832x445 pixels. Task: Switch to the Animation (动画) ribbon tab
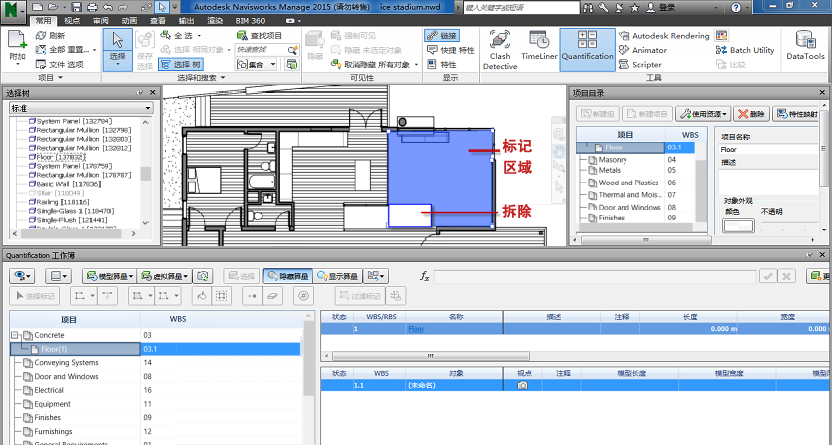pyautogui.click(x=129, y=21)
